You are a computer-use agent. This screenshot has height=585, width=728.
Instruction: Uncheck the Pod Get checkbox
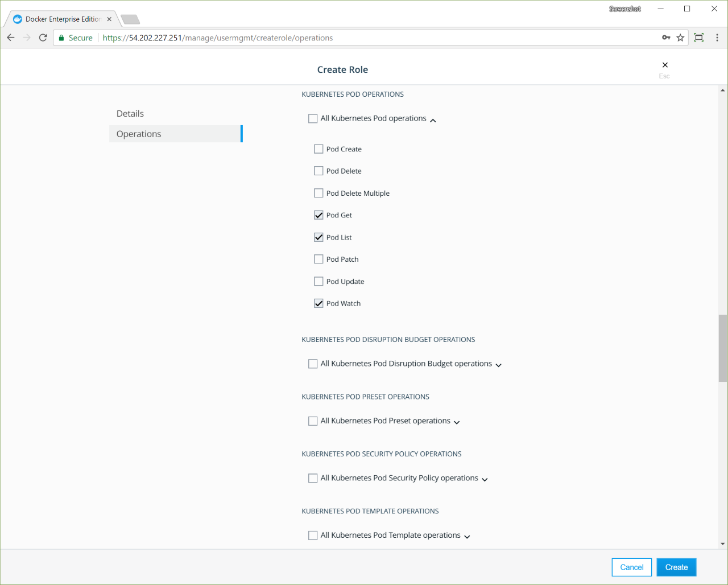pos(318,215)
